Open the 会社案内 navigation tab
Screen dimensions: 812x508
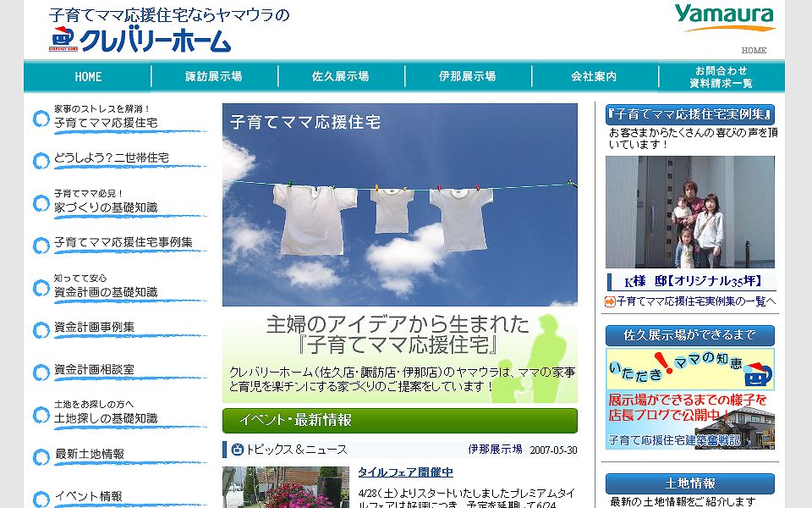point(595,77)
